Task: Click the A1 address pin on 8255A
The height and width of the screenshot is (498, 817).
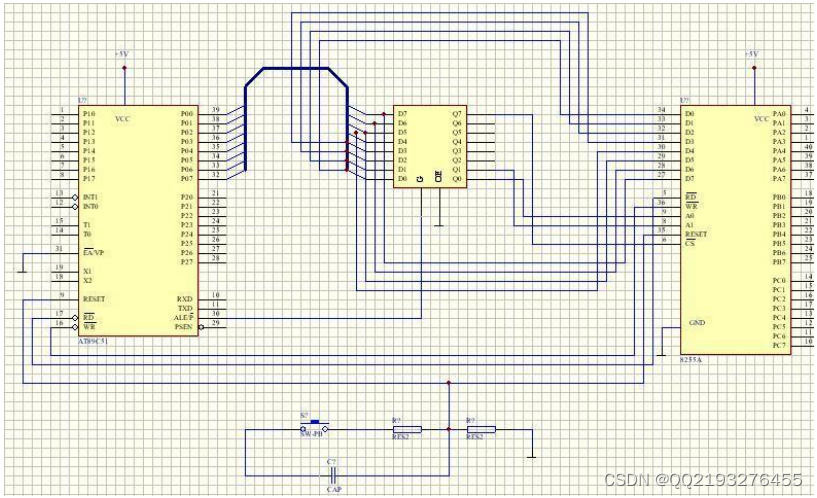Action: (x=689, y=225)
